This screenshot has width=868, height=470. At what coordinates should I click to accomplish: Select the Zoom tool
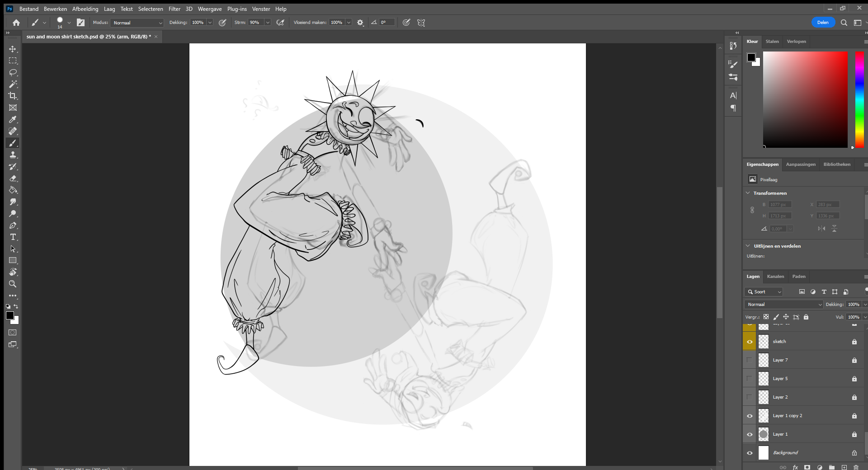(x=13, y=284)
